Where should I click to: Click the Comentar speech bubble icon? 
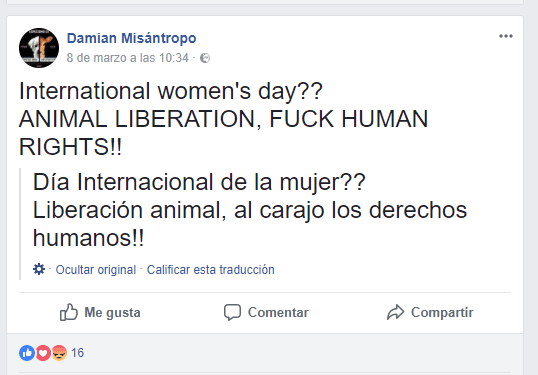(232, 312)
